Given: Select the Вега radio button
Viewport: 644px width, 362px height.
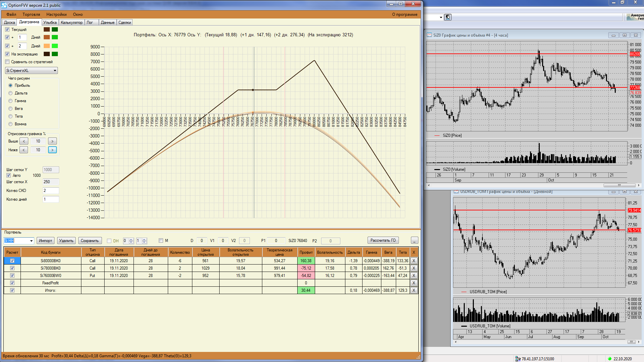Looking at the screenshot, I should (10, 109).
